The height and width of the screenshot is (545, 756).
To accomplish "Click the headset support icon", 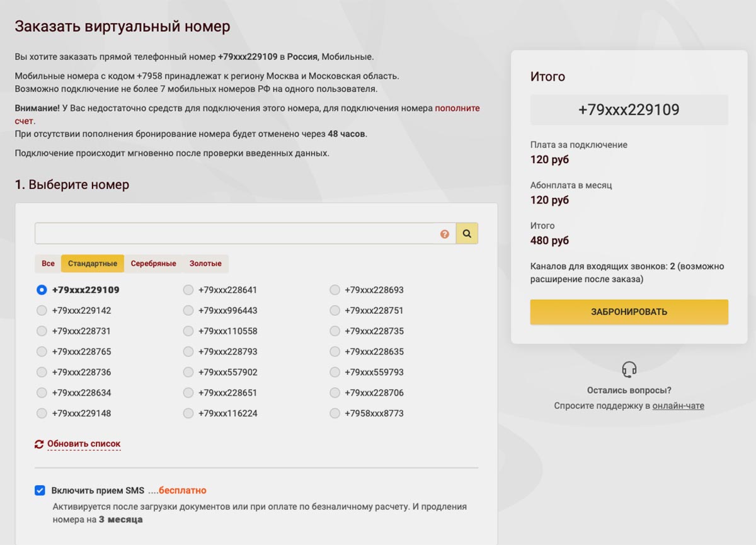I will click(x=629, y=369).
